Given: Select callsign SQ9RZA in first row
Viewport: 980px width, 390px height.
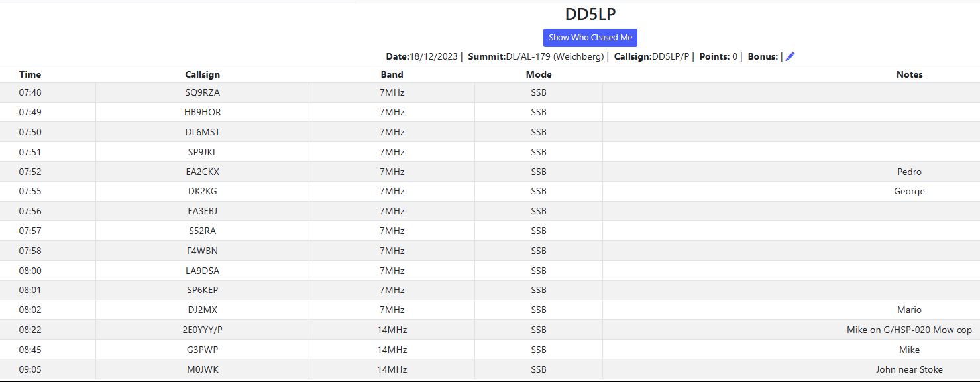Looking at the screenshot, I should click(x=202, y=93).
